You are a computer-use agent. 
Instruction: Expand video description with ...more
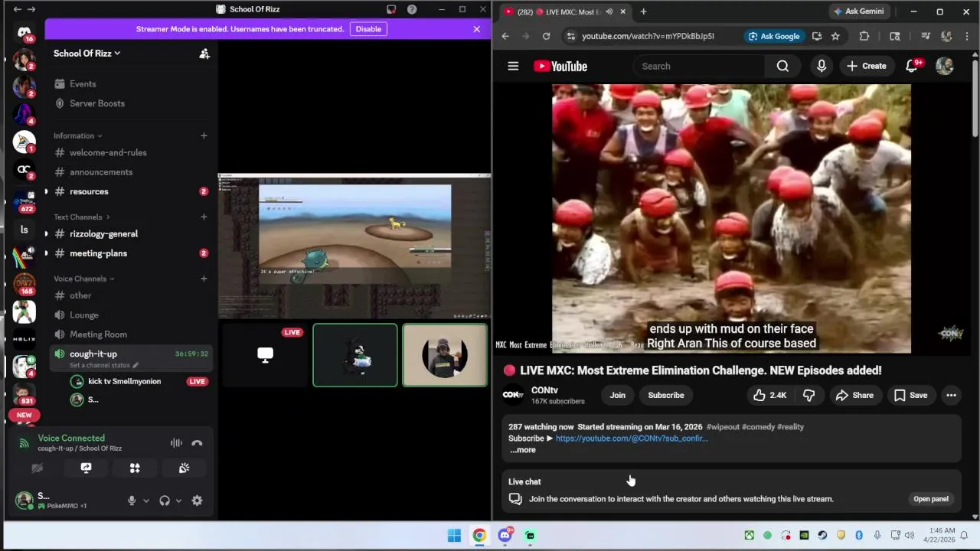(523, 450)
